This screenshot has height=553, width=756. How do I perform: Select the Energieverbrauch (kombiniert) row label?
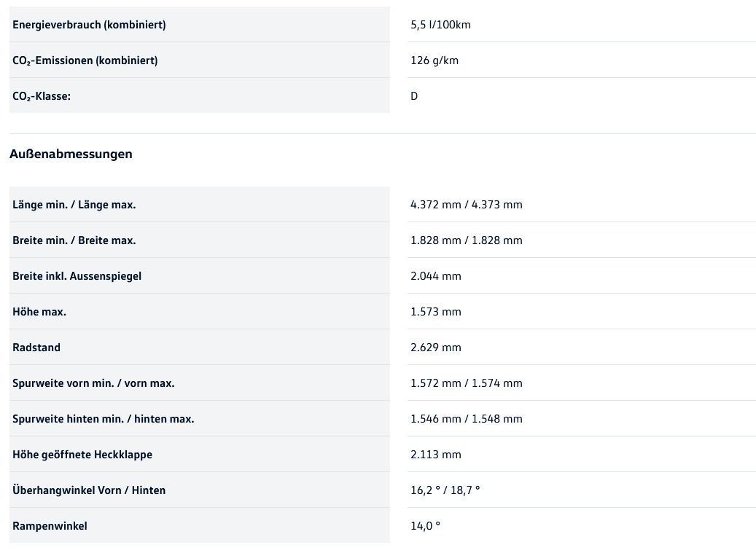(x=89, y=25)
